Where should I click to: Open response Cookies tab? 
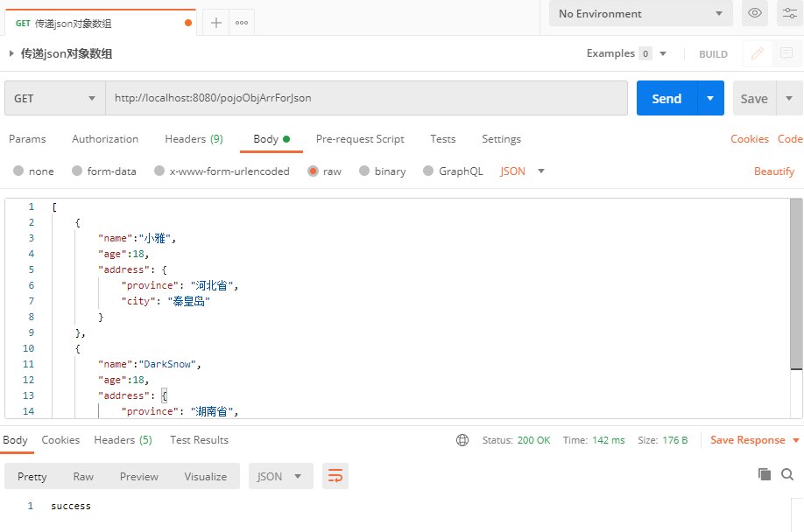(x=60, y=440)
